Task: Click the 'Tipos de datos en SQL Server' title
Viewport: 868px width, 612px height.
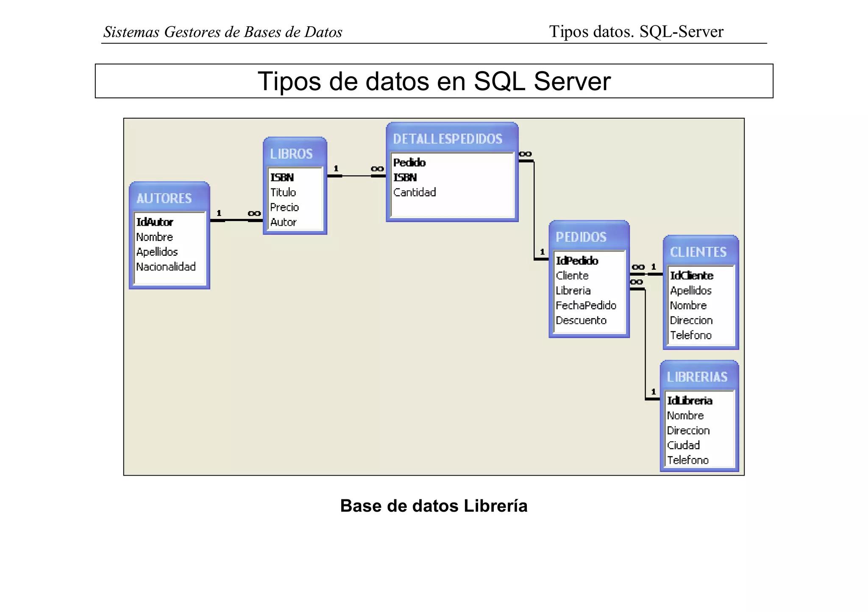Action: 434,81
